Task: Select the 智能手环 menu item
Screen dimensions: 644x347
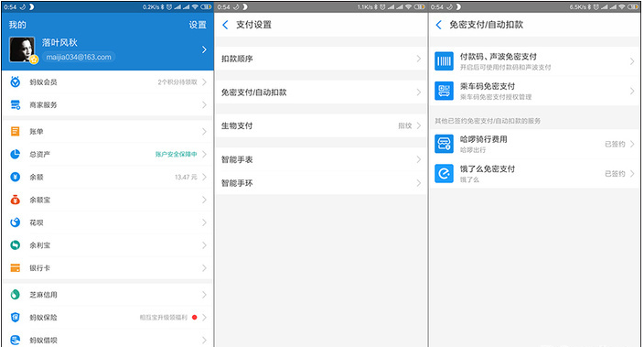Action: (237, 183)
